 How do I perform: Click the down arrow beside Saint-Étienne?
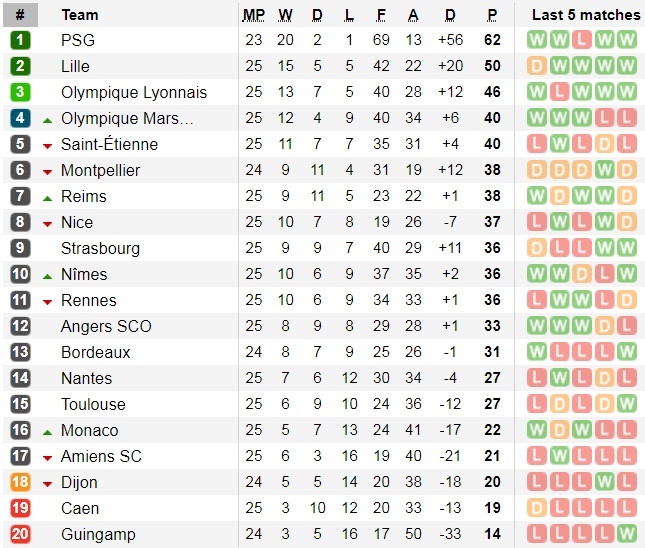click(47, 145)
